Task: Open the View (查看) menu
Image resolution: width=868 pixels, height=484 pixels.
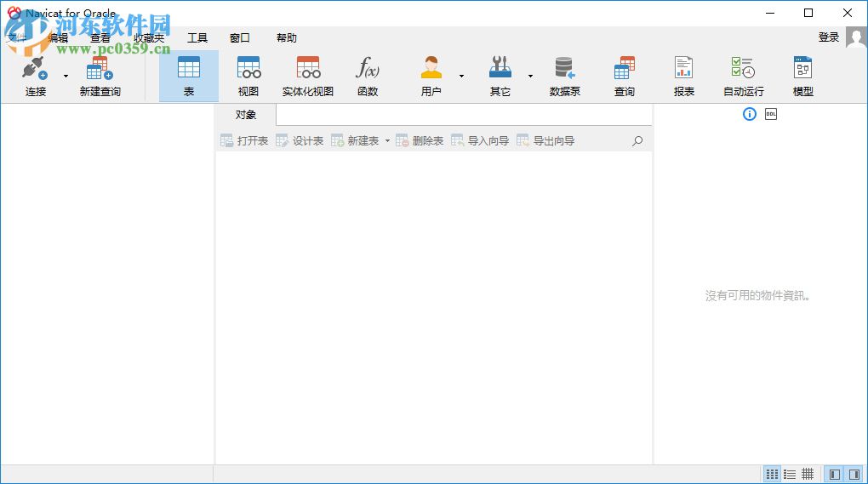Action: [100, 37]
